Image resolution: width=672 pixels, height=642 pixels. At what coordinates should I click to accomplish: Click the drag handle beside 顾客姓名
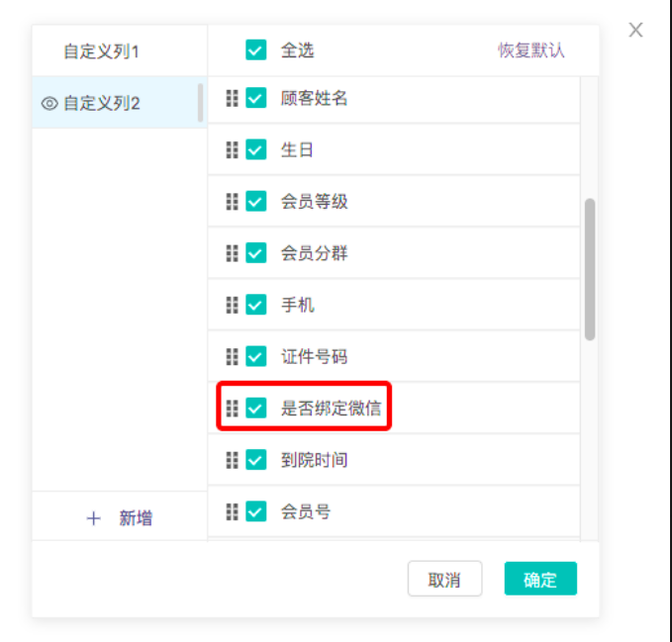point(232,98)
